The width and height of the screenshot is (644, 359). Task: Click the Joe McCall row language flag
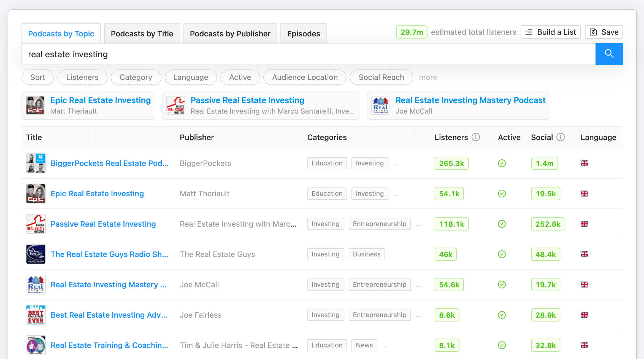[585, 285]
